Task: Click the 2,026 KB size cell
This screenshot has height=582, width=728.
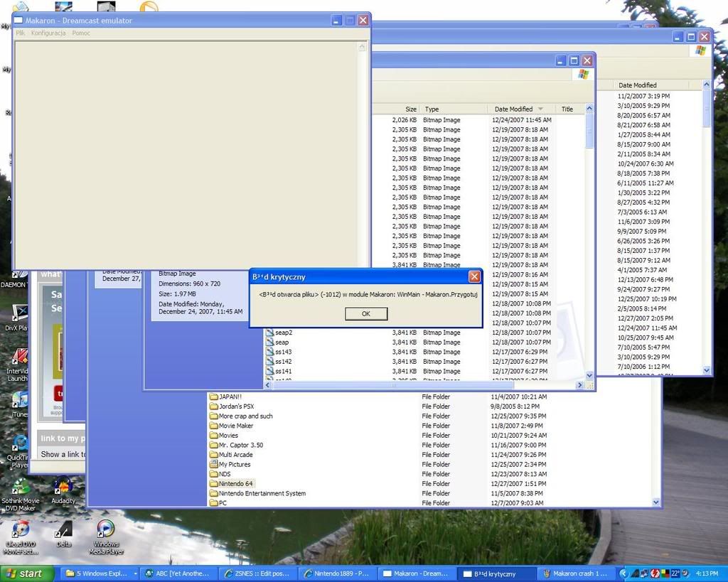Action: click(x=405, y=120)
